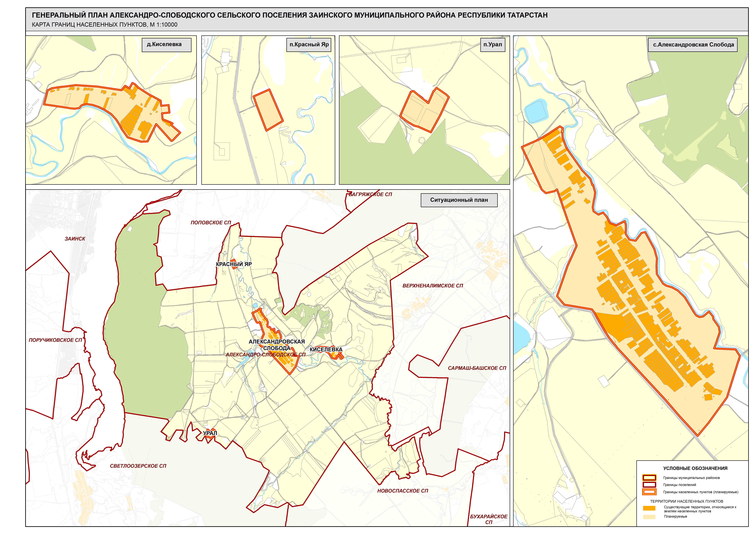Click the 'д.Киселевка' map label
The height and width of the screenshot is (534, 756).
167,45
